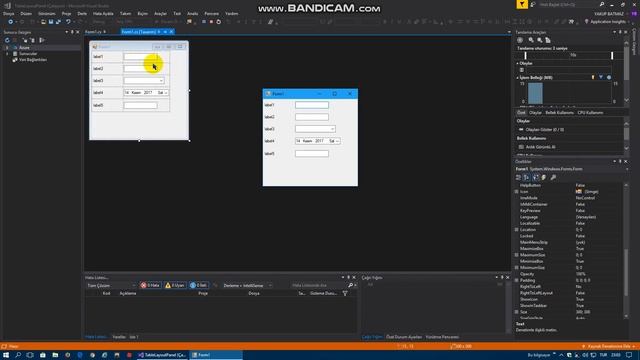This screenshot has height=360, width=640.
Task: Open the Dosya menu
Action: coord(9,13)
